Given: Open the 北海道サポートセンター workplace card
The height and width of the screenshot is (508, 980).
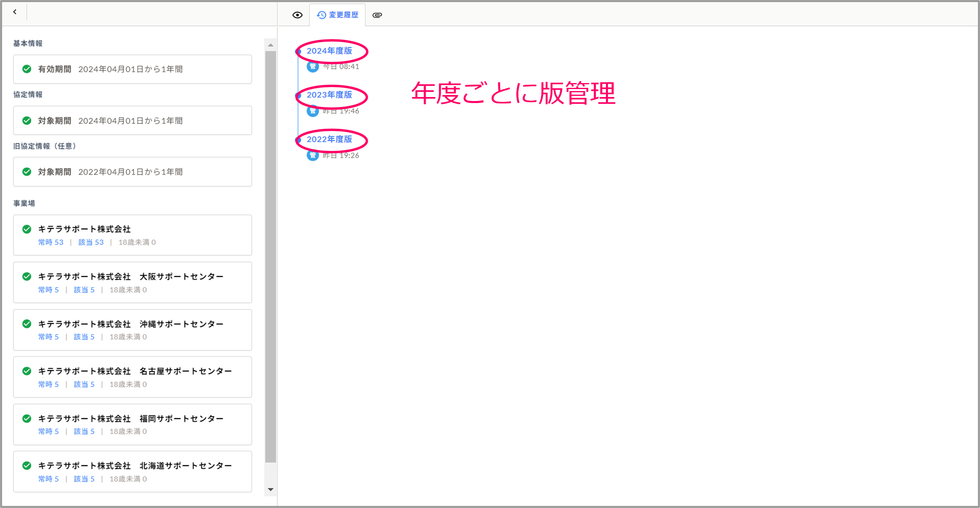Looking at the screenshot, I should click(x=132, y=472).
